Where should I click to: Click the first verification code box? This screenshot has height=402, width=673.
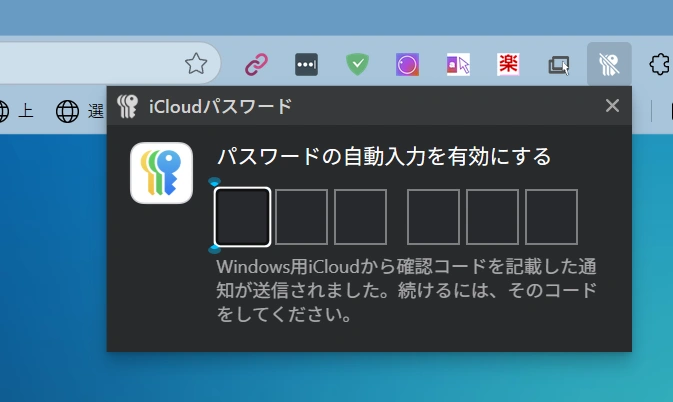[x=242, y=217]
